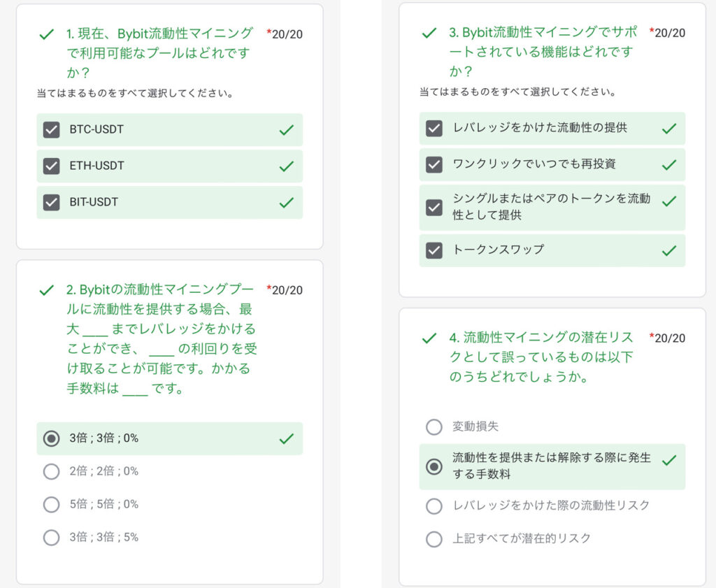This screenshot has width=716, height=588.
Task: Click the correct-answer checkmark in the ETH-USDT row
Action: coord(286,166)
